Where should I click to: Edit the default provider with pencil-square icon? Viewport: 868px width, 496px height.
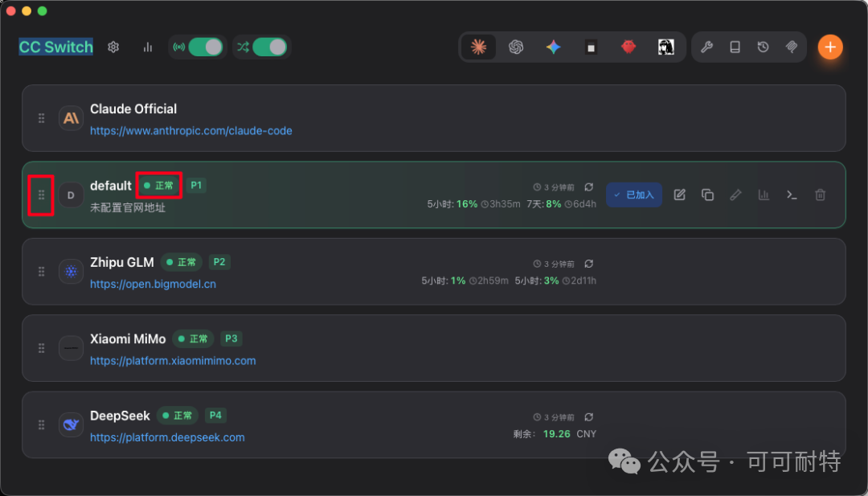click(679, 195)
